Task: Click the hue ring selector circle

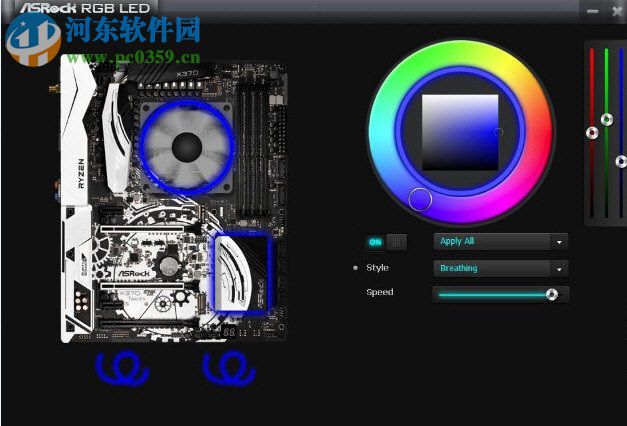Action: pyautogui.click(x=420, y=199)
